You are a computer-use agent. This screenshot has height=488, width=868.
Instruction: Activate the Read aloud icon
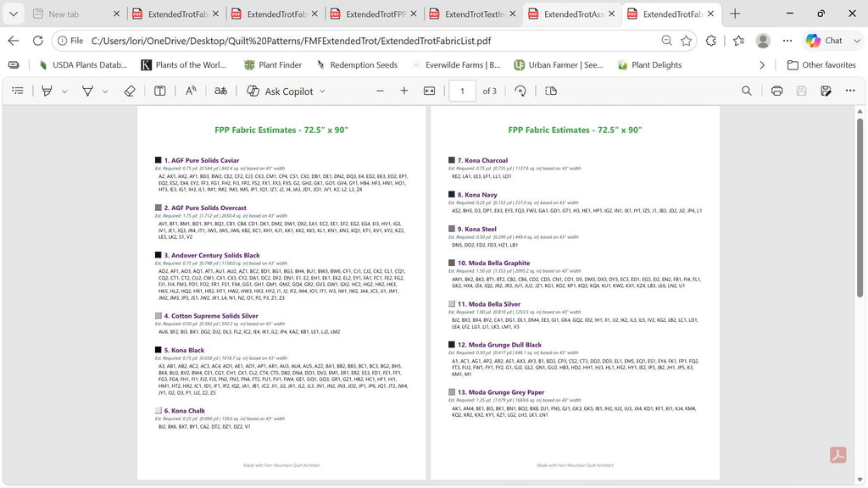tap(191, 91)
